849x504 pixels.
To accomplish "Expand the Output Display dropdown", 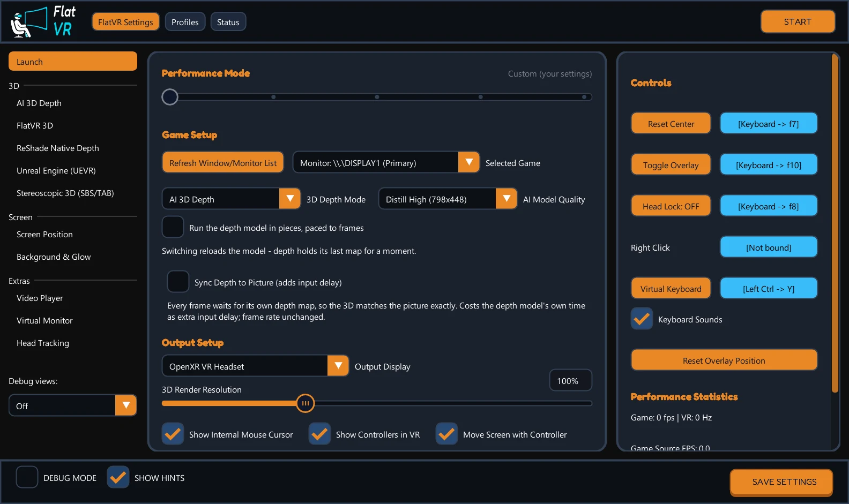I will click(255, 366).
